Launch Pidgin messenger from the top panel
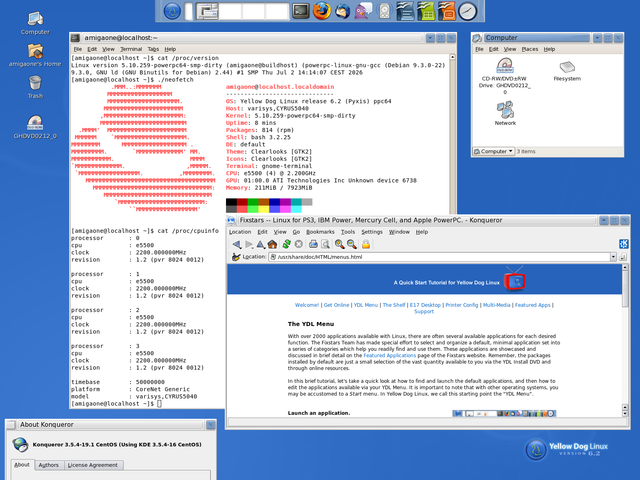The height and width of the screenshot is (480, 640). pos(363,11)
